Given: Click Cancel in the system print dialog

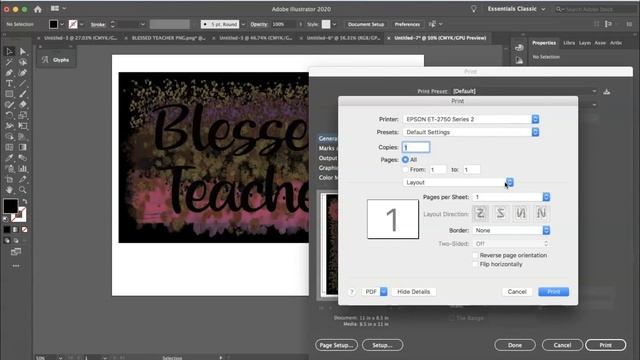Looking at the screenshot, I should coord(517,292).
